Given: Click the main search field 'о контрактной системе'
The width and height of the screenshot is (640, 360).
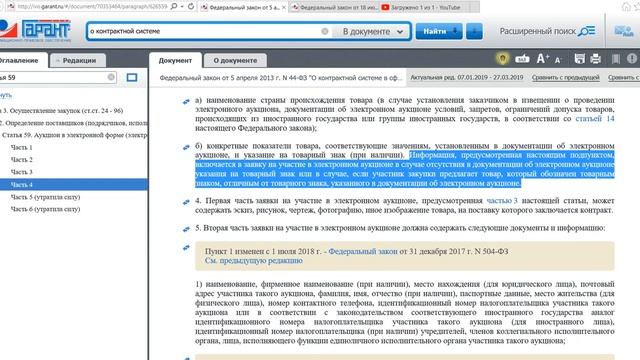Looking at the screenshot, I should (204, 31).
